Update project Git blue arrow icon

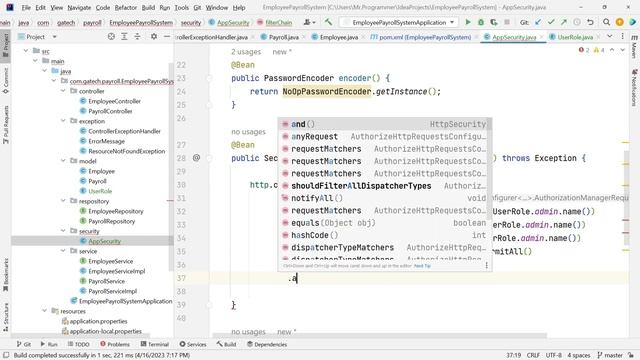(x=538, y=22)
